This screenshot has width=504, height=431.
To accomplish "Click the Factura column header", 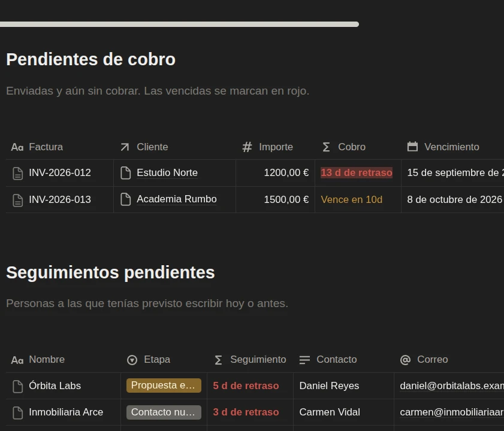I will pyautogui.click(x=60, y=147).
